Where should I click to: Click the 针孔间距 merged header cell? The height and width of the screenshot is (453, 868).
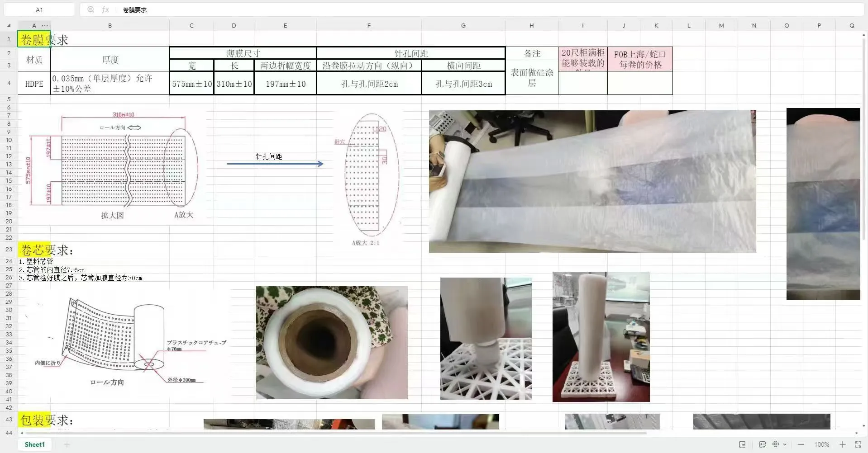click(x=411, y=53)
